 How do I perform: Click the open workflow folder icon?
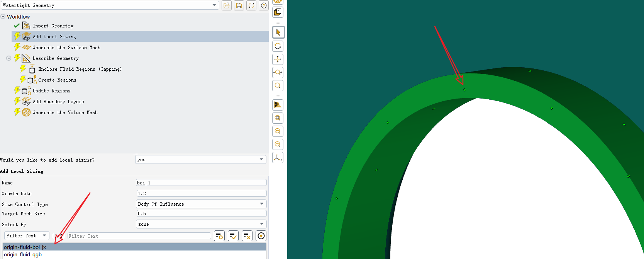point(227,5)
